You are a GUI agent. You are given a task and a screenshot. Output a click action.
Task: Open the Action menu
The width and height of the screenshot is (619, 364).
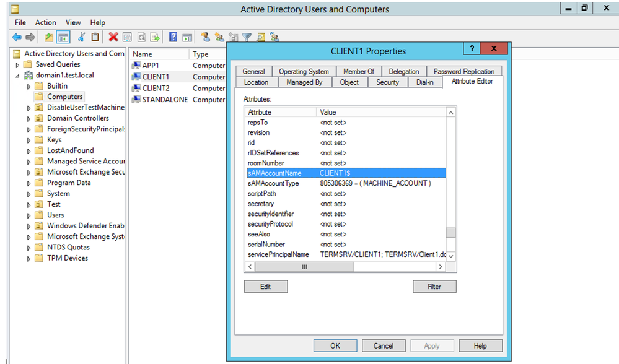tap(45, 22)
